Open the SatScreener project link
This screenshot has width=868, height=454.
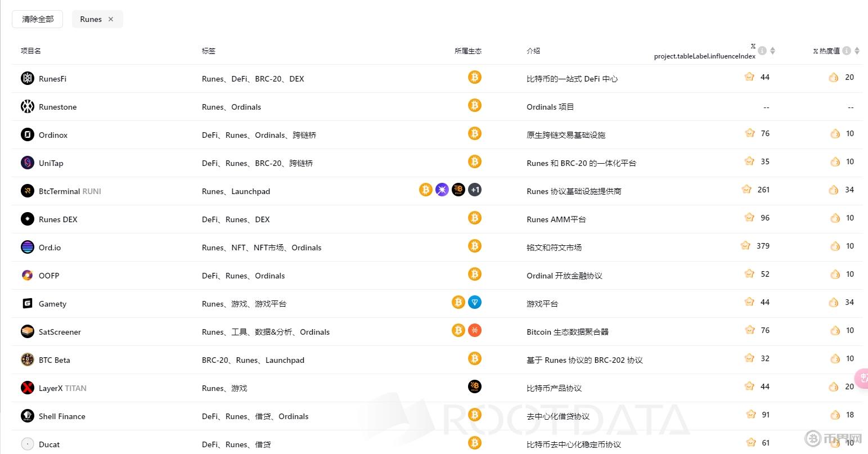[60, 332]
